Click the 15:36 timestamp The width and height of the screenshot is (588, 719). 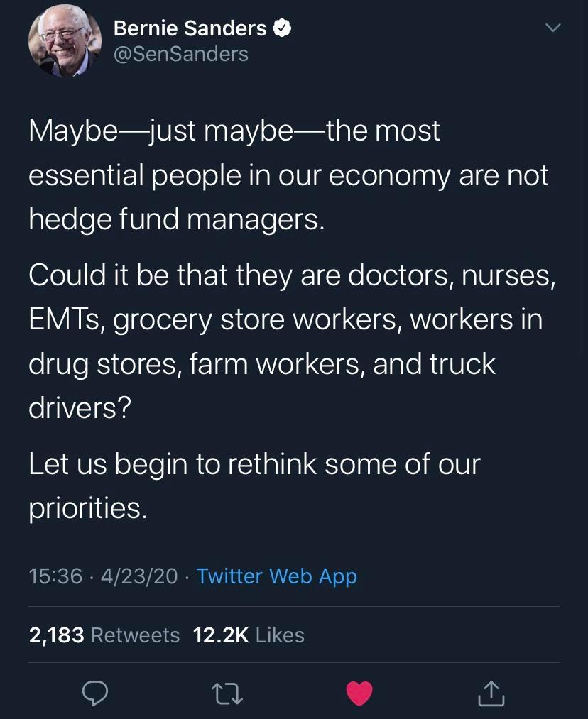[x=55, y=576]
